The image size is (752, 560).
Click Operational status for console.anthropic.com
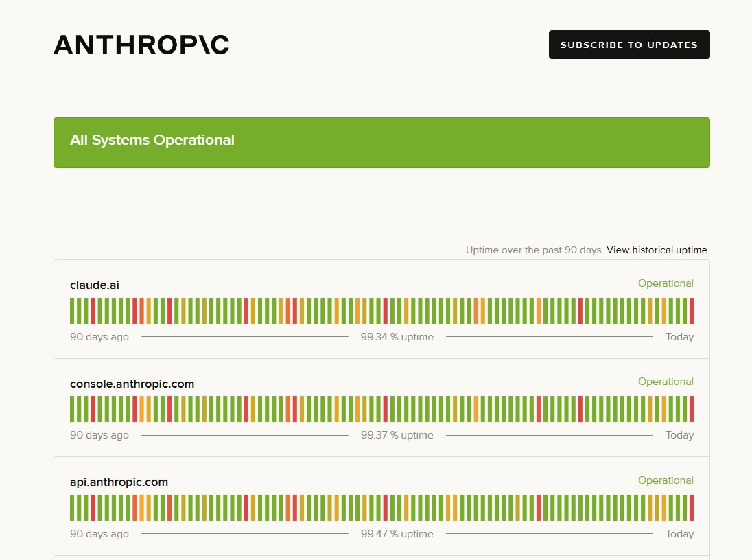tap(665, 382)
